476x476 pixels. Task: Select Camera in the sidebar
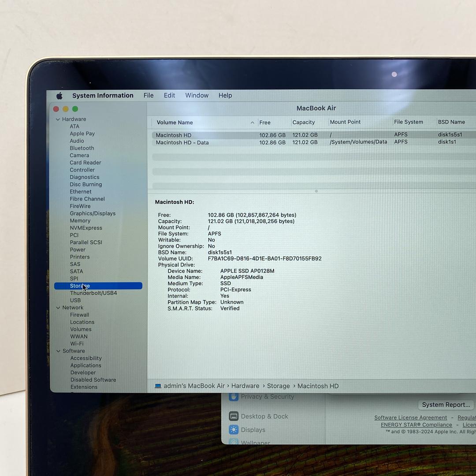pos(79,156)
